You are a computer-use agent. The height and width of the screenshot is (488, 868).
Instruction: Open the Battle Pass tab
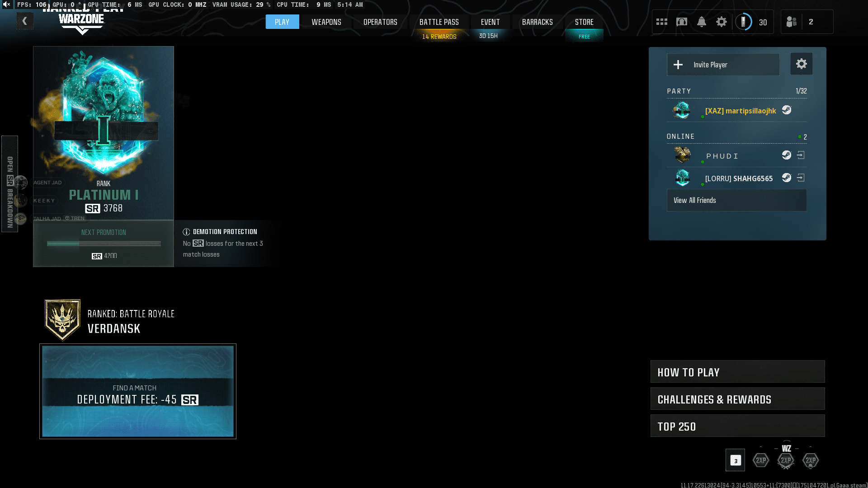pos(439,22)
